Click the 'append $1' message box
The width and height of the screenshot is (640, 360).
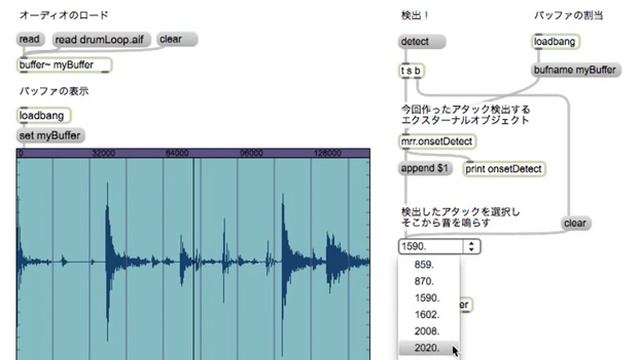[x=425, y=168]
